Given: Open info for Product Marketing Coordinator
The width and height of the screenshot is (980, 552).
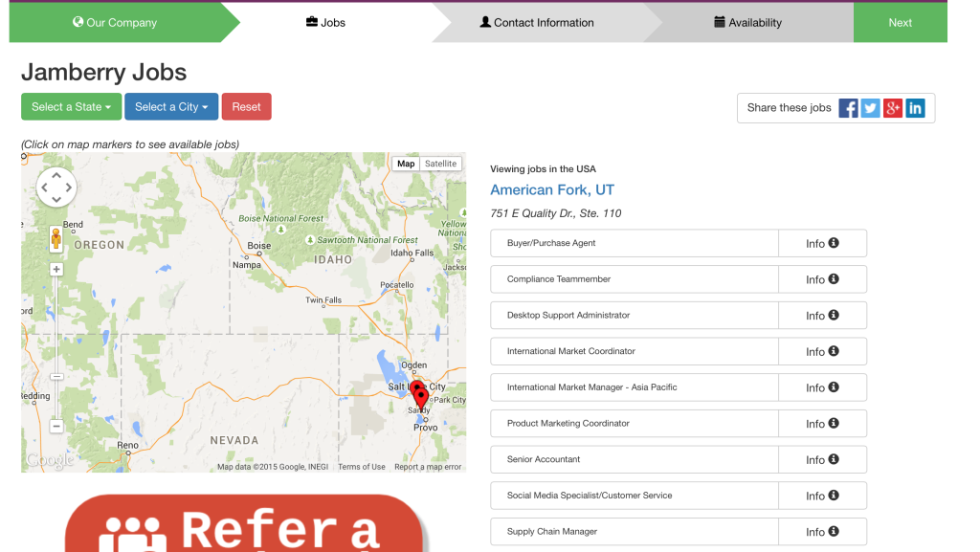Looking at the screenshot, I should pos(822,424).
